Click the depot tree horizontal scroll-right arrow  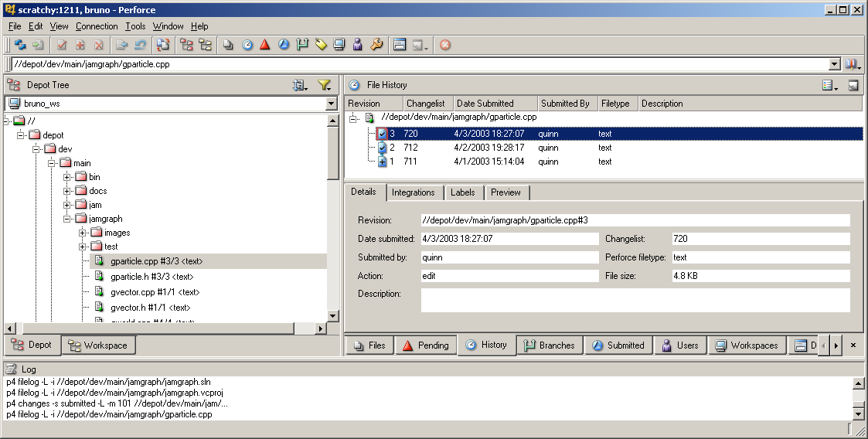click(321, 328)
